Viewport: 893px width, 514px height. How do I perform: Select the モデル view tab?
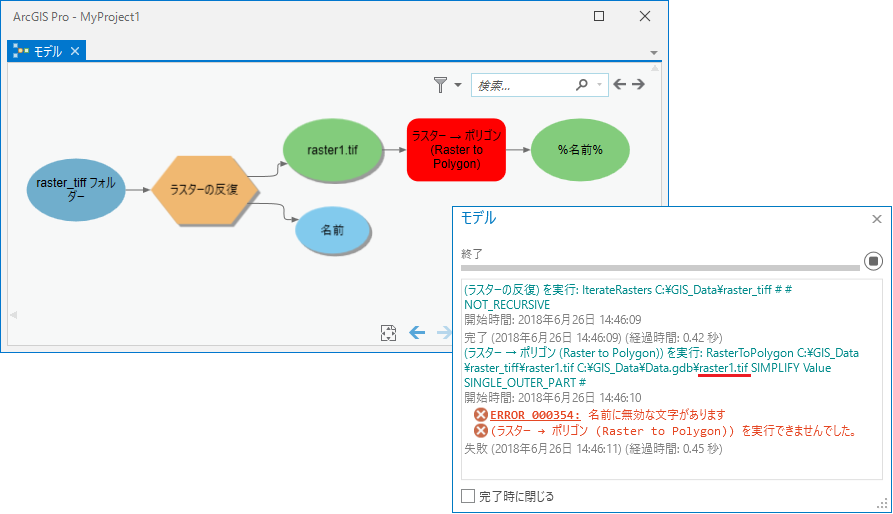point(47,51)
